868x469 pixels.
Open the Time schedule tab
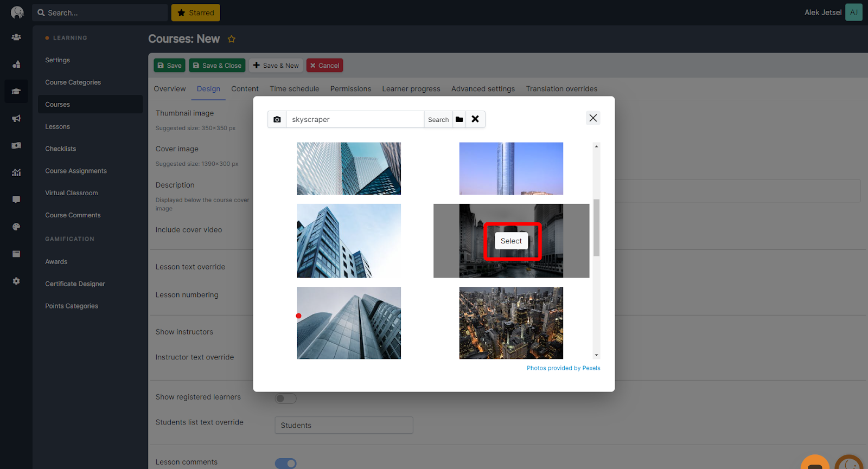click(x=295, y=89)
